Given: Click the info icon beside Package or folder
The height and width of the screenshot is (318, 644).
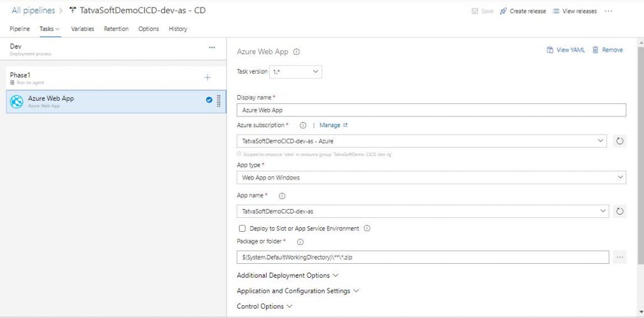Looking at the screenshot, I should tap(300, 242).
